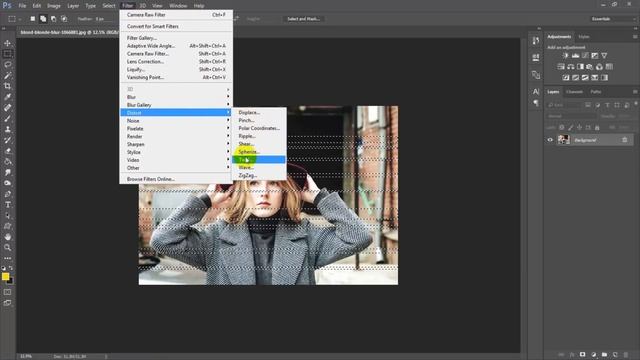Add a Levels adjustment
640x360 pixels.
(x=575, y=56)
